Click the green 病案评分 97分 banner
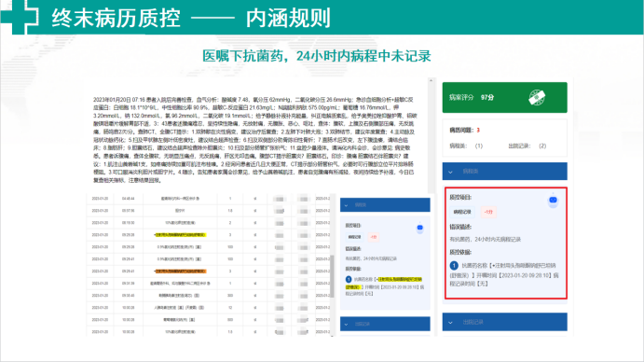 coord(505,97)
